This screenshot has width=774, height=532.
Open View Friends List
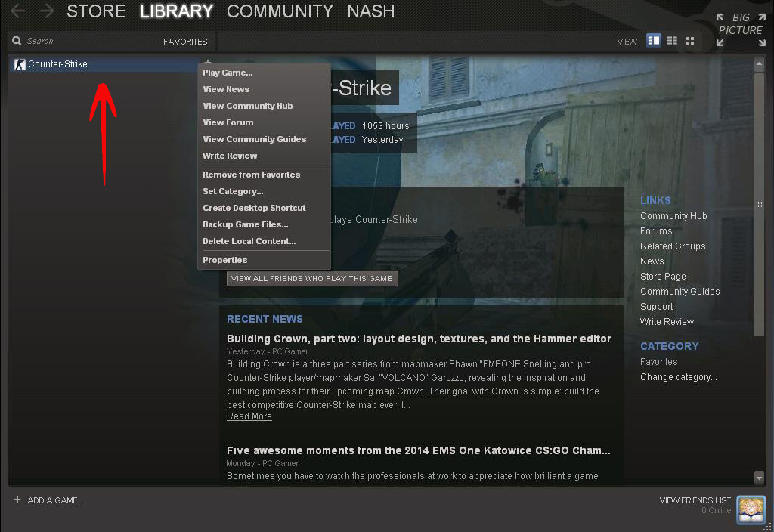pyautogui.click(x=695, y=500)
